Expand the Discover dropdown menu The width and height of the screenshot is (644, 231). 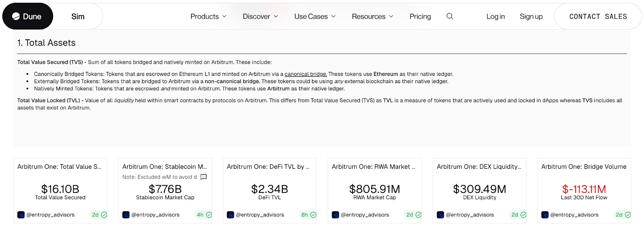[260, 16]
